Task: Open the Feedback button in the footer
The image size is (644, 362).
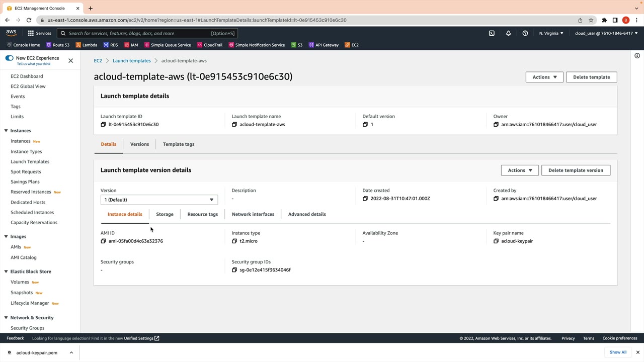Action: point(15,338)
